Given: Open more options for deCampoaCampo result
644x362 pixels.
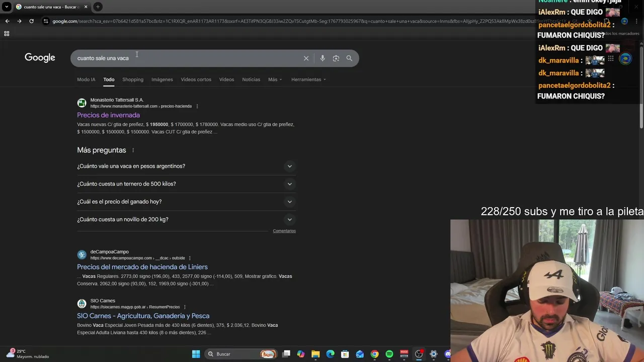Looking at the screenshot, I should click(x=190, y=258).
